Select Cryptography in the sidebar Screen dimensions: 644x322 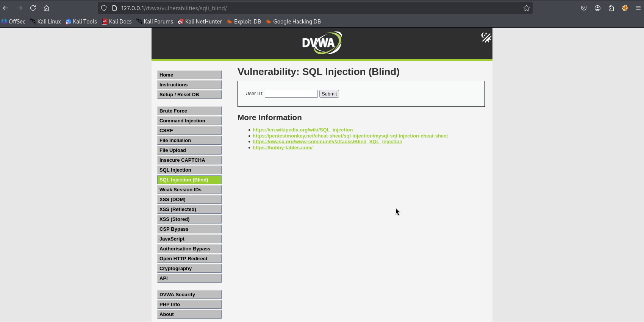pos(189,269)
